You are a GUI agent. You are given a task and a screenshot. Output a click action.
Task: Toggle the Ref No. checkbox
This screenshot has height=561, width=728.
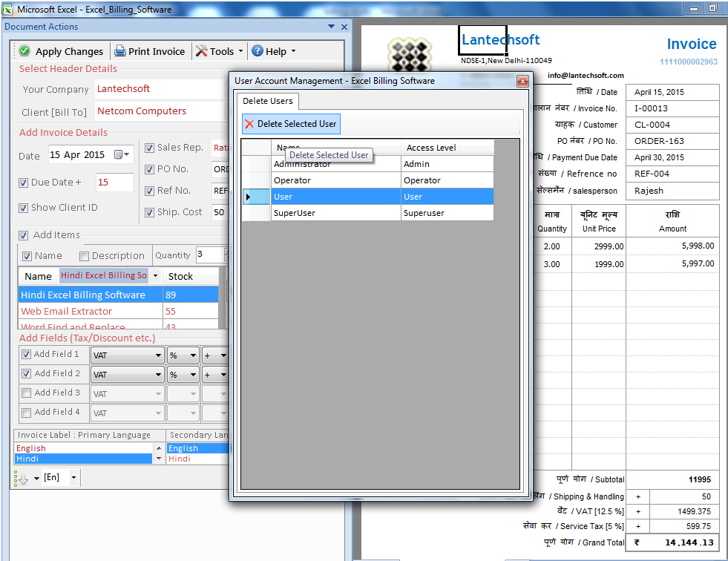[x=149, y=191]
